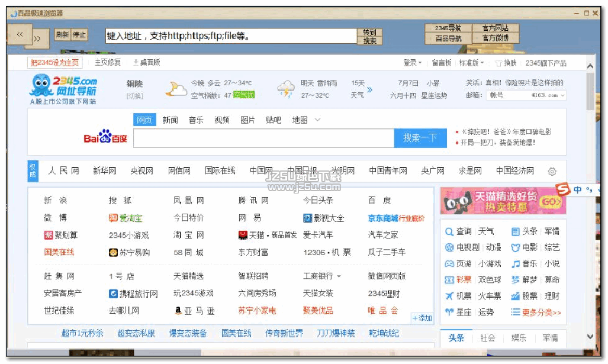Open the 留言板 link
This screenshot has width=608, height=364.
pos(442,63)
